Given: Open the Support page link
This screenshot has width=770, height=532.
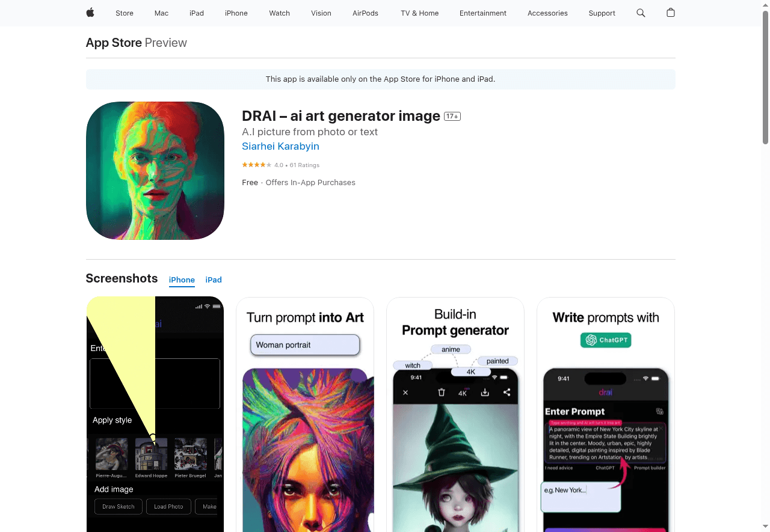Looking at the screenshot, I should click(x=602, y=13).
